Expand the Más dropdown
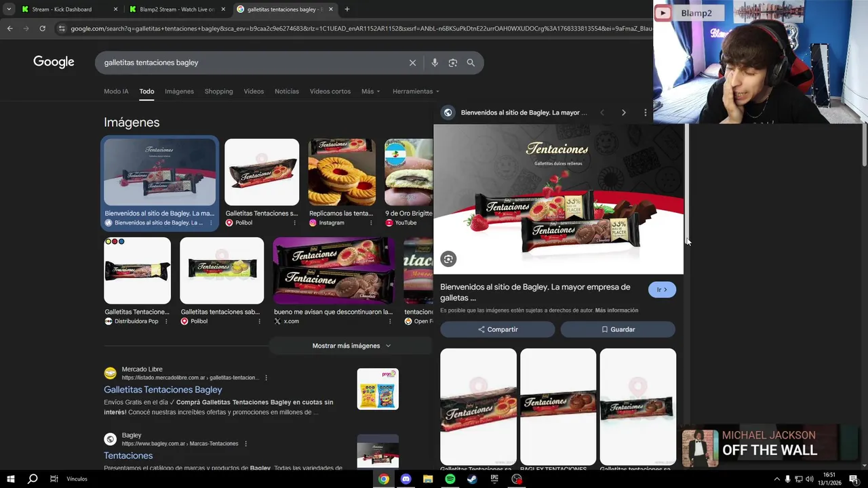 coord(370,91)
